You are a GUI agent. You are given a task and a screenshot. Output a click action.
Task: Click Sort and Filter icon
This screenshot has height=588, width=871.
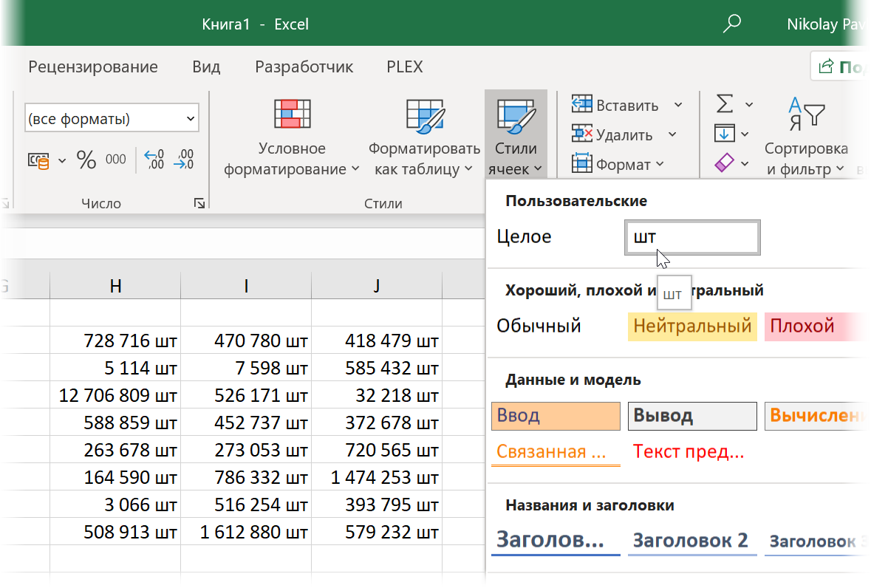coord(806,114)
